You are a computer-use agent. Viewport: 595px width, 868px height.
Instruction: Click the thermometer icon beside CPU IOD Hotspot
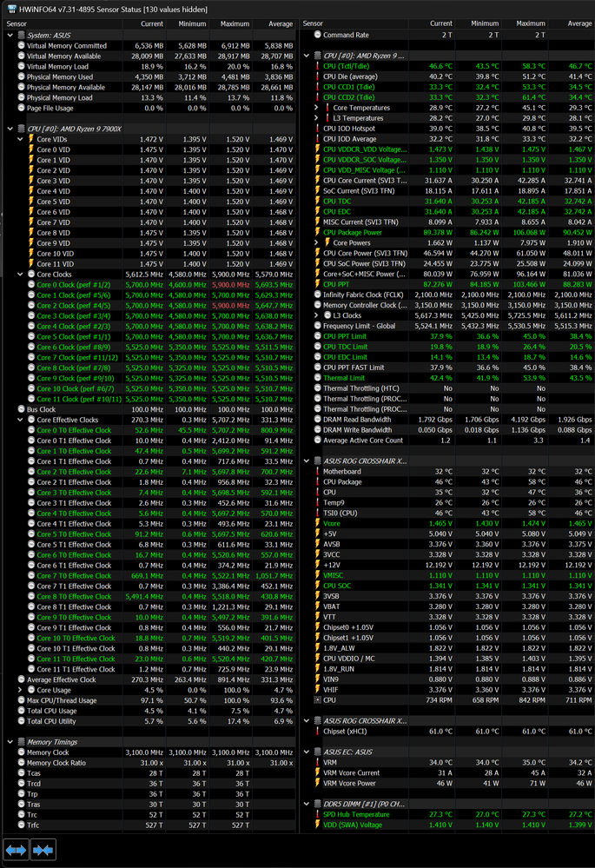click(318, 129)
